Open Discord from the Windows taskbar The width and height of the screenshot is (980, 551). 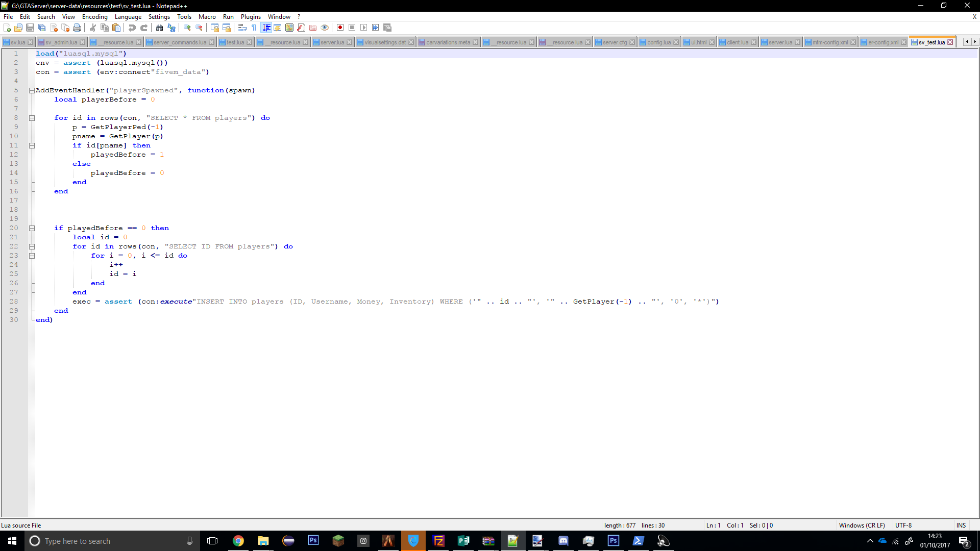click(x=563, y=541)
